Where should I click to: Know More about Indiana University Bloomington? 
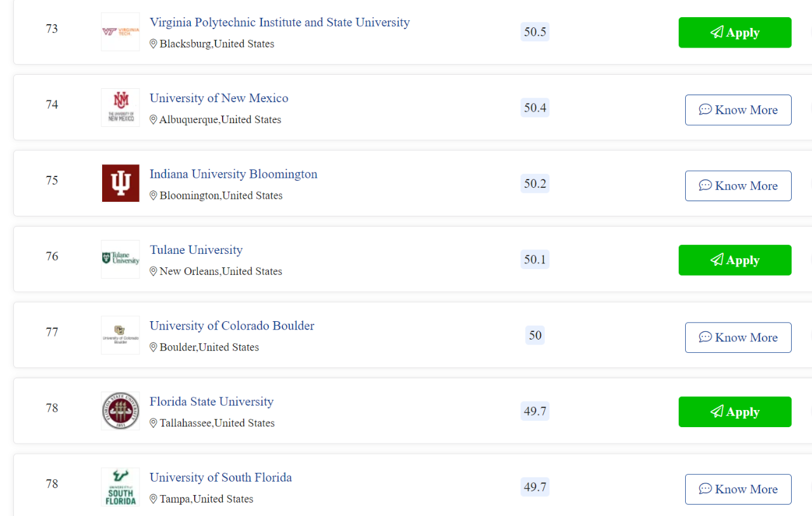click(738, 186)
